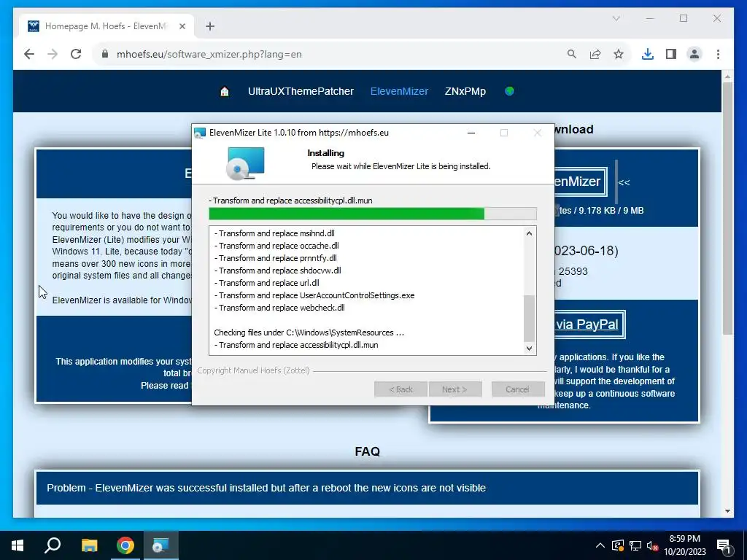Reload the mhoefs.eu page
Screen dimensions: 747x560
(76, 54)
